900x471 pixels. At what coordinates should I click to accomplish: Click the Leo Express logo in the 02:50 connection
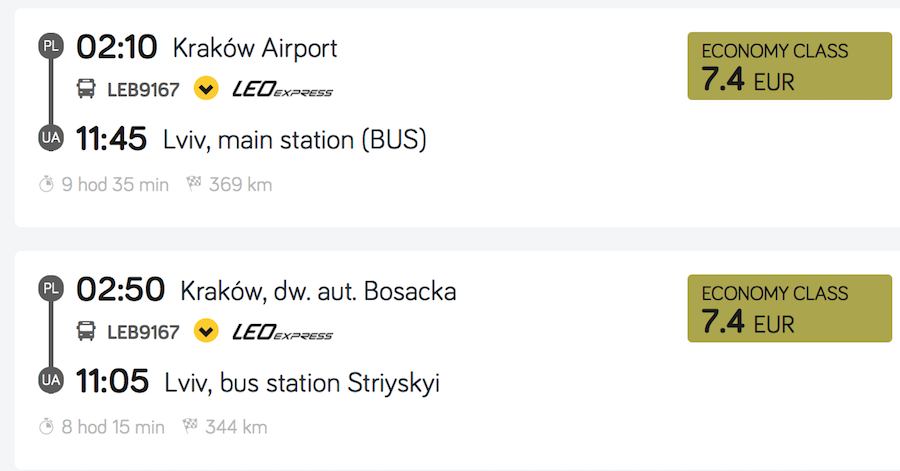pos(282,332)
